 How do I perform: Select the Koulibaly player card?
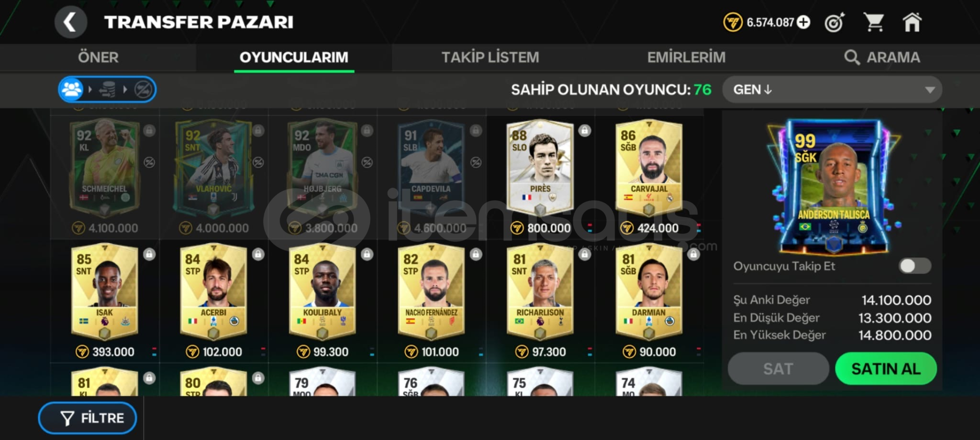322,293
